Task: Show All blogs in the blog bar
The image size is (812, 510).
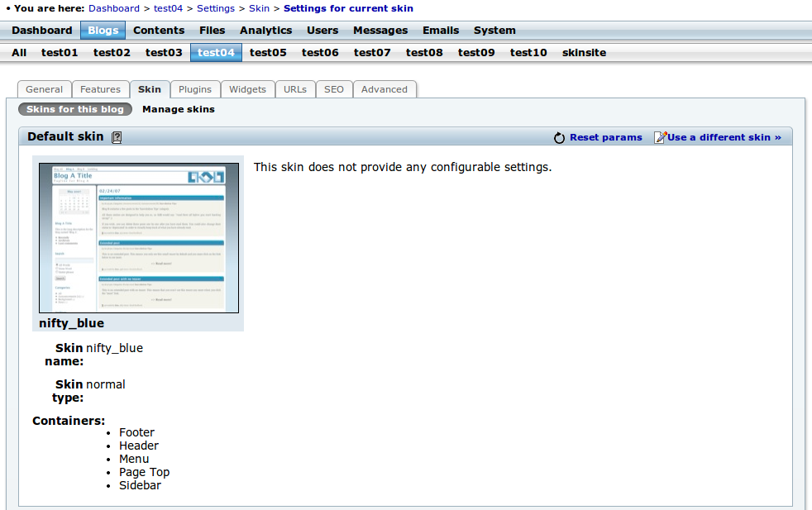Action: tap(19, 53)
